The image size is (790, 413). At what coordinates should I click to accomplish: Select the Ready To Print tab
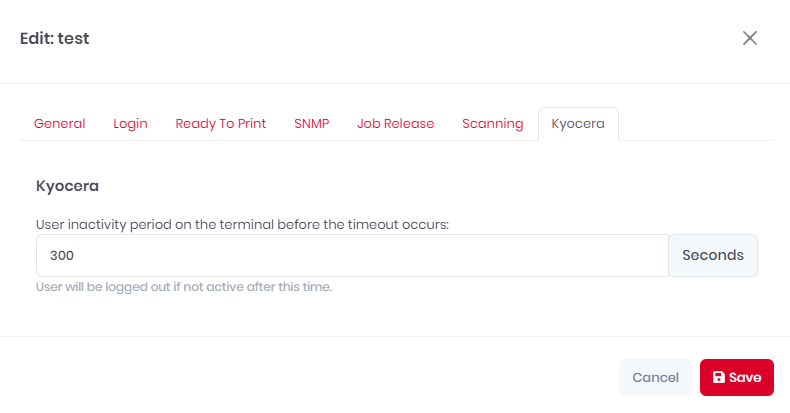point(221,124)
